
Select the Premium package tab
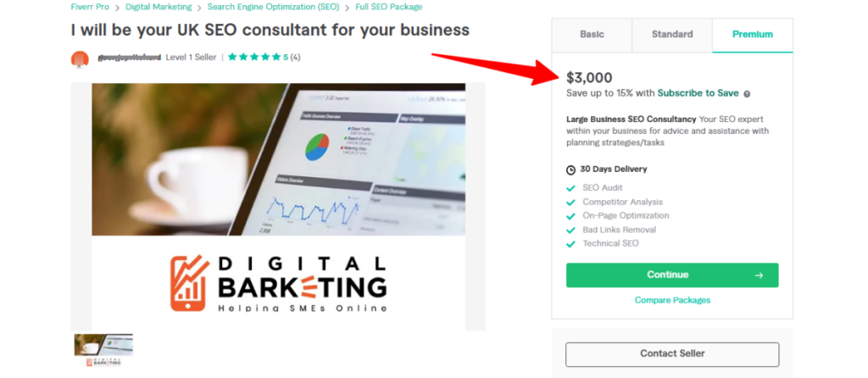[x=753, y=35]
